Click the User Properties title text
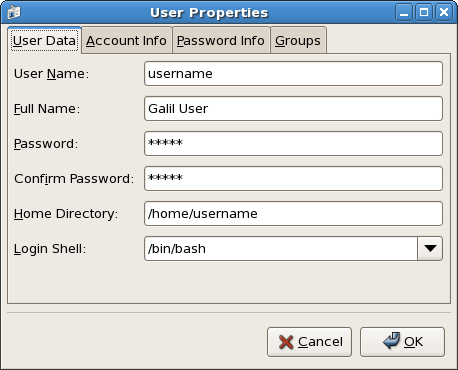Screen dimensions: 458x370 209,13
